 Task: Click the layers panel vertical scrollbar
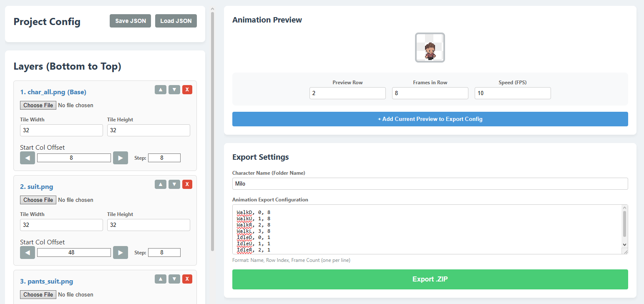213,131
